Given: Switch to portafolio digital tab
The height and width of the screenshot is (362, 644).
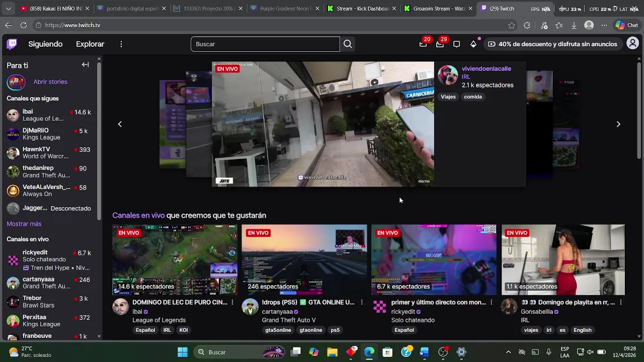Looking at the screenshot, I should [132, 9].
